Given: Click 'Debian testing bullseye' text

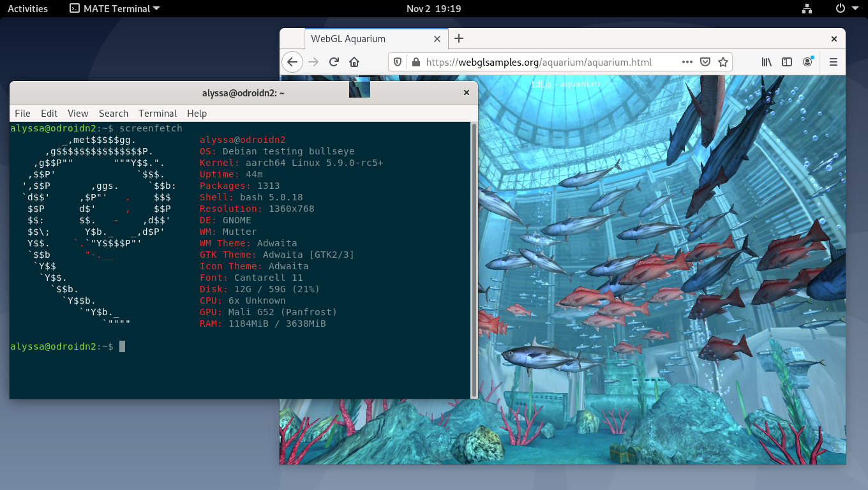Looking at the screenshot, I should pyautogui.click(x=288, y=151).
